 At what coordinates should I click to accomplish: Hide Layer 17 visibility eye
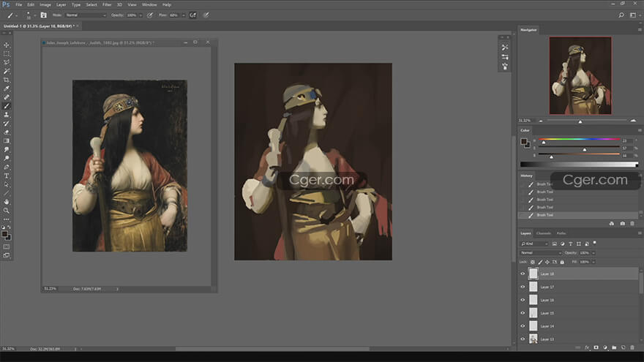(523, 287)
